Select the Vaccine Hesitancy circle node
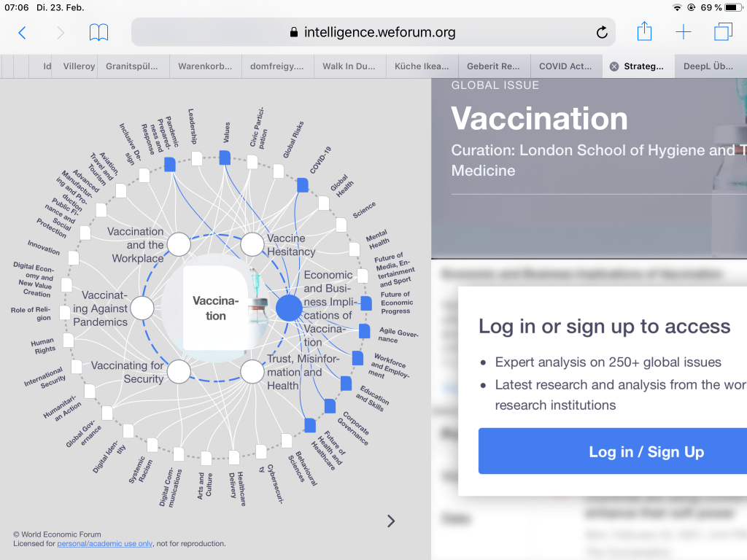 (252, 244)
